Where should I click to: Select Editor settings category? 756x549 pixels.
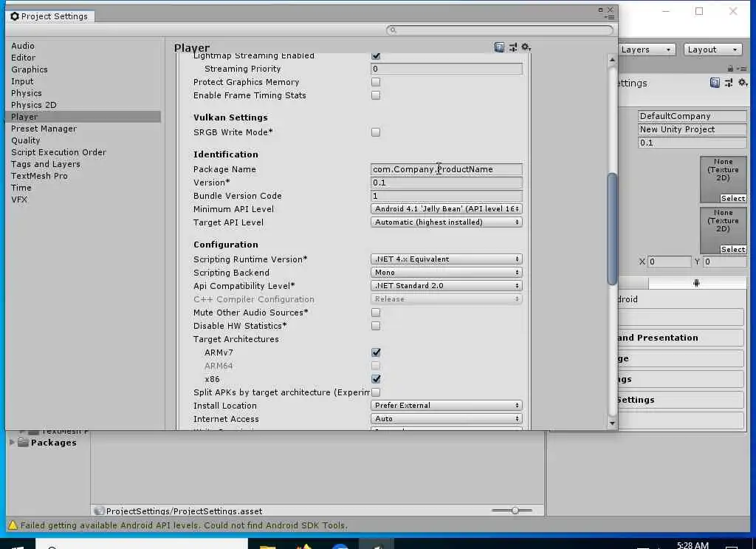(23, 58)
